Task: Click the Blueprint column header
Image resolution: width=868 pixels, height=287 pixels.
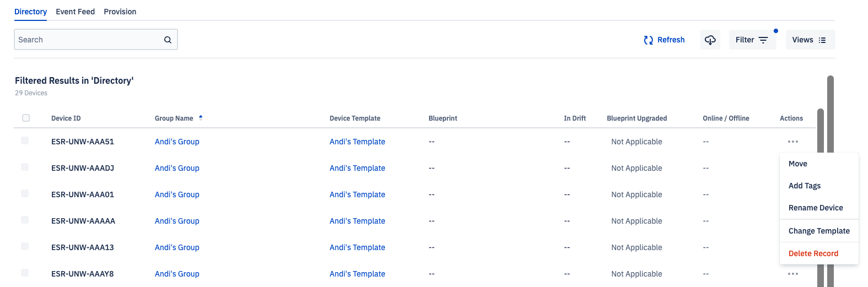Action: 443,118
